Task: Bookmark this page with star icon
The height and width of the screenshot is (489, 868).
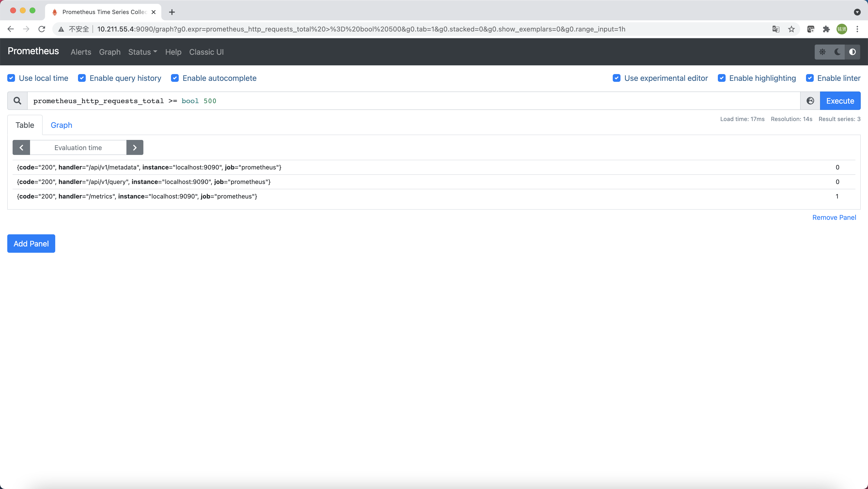Action: 791,29
